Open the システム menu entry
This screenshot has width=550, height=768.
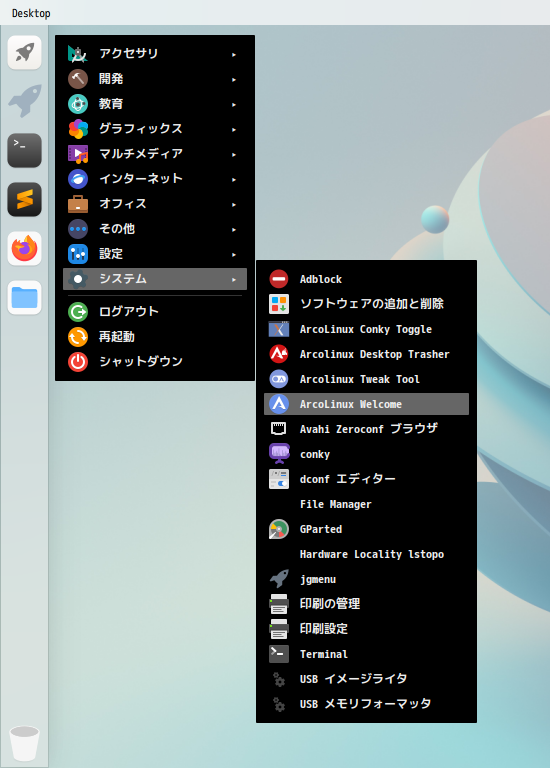(155, 279)
